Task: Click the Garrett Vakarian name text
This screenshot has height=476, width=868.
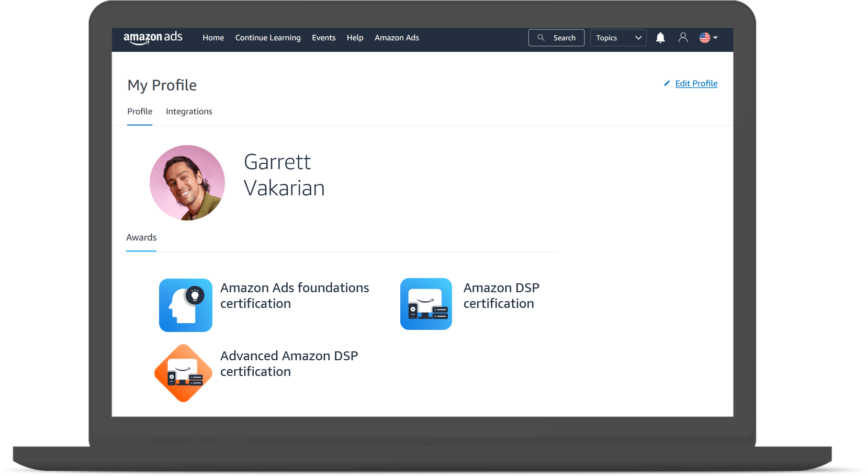Action: (284, 175)
